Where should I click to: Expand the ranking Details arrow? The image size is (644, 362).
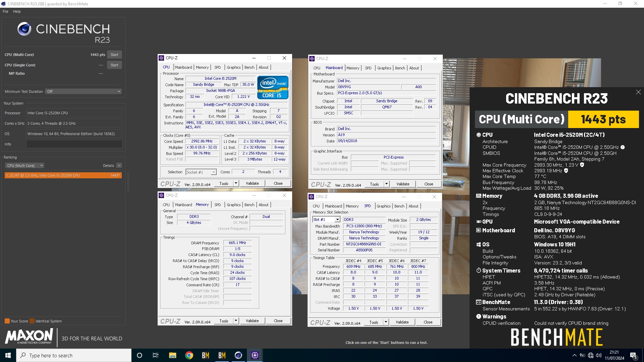coord(119,166)
